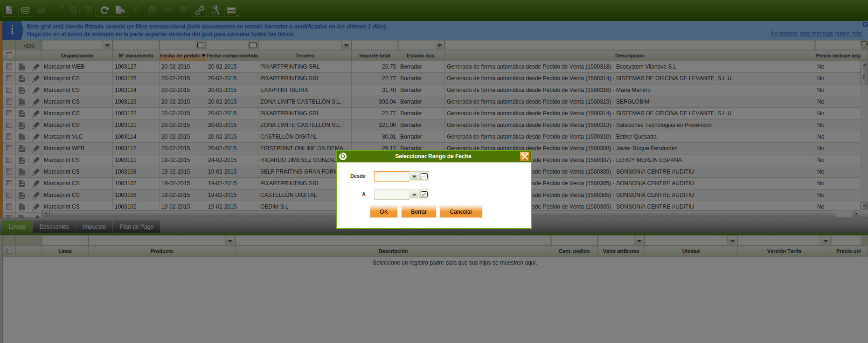Screen dimensions: 868x343
Task: Switch to the Impuesto tab
Action: pos(94,227)
